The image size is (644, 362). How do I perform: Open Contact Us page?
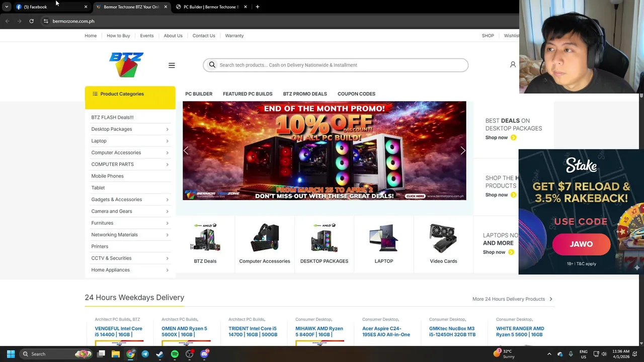pyautogui.click(x=204, y=36)
